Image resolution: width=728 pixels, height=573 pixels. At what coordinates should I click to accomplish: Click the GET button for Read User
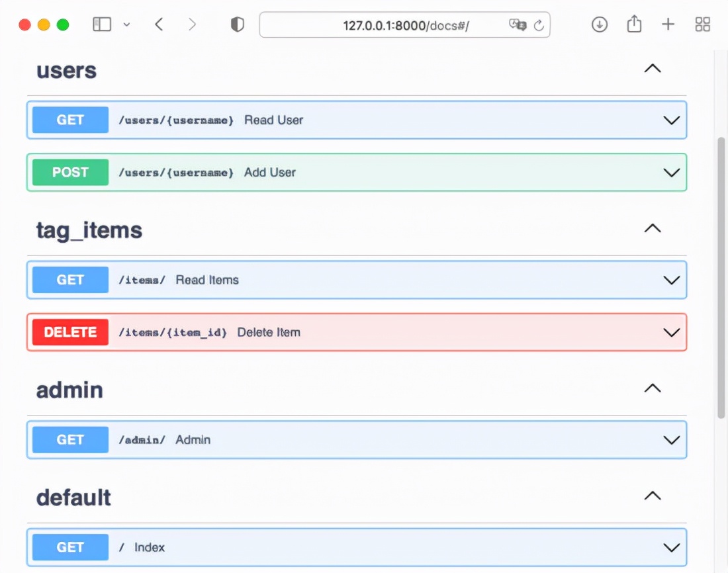(70, 120)
